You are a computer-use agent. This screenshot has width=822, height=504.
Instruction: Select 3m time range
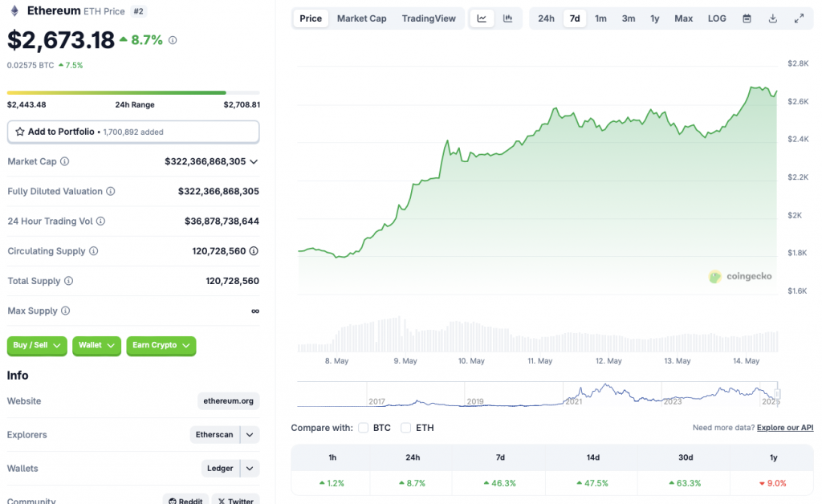click(x=629, y=18)
